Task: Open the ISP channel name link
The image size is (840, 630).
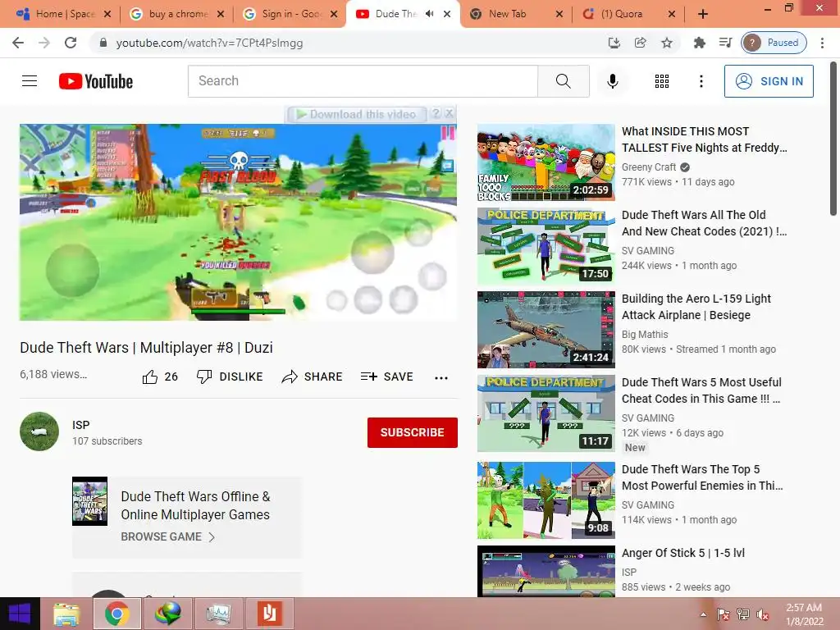Action: pyautogui.click(x=81, y=425)
